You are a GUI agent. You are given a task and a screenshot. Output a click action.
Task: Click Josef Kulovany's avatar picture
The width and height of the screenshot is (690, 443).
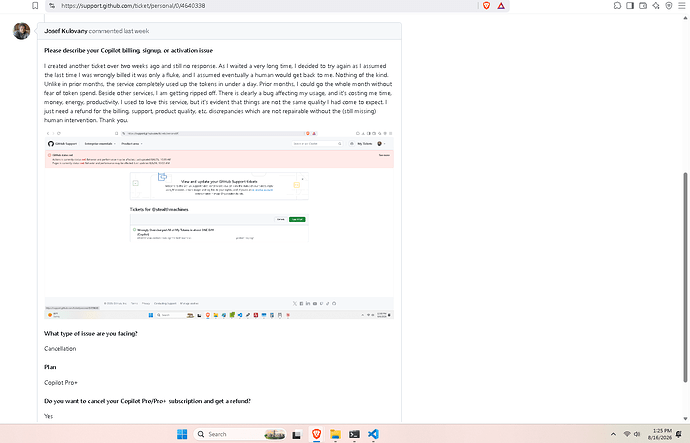point(22,31)
